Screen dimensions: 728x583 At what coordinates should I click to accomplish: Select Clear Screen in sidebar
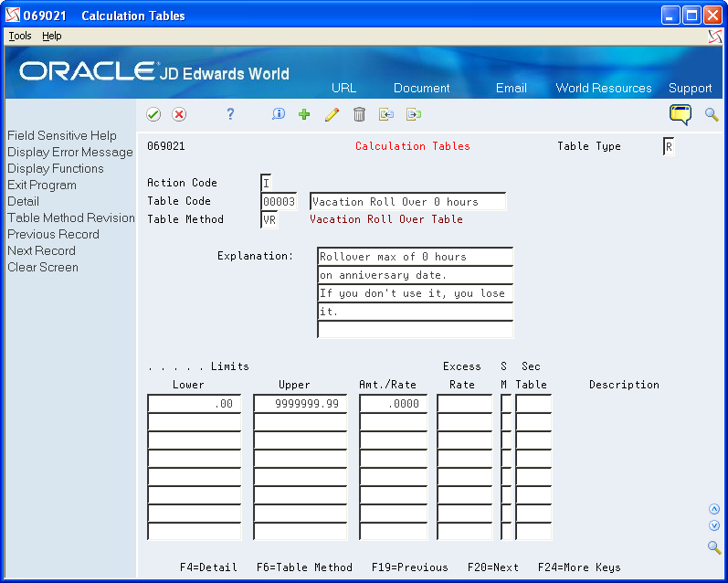pyautogui.click(x=43, y=267)
